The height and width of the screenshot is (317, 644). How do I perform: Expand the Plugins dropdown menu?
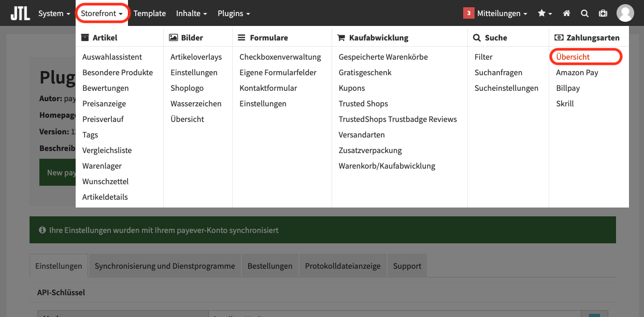point(234,13)
